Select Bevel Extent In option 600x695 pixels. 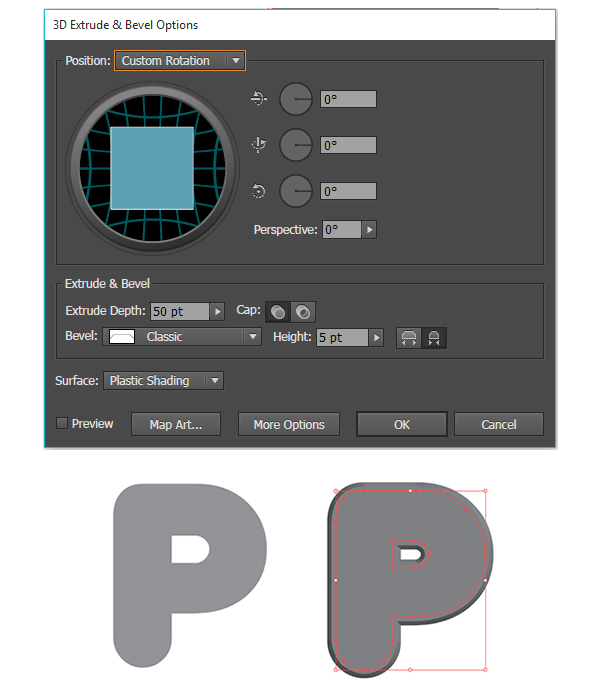coord(434,338)
